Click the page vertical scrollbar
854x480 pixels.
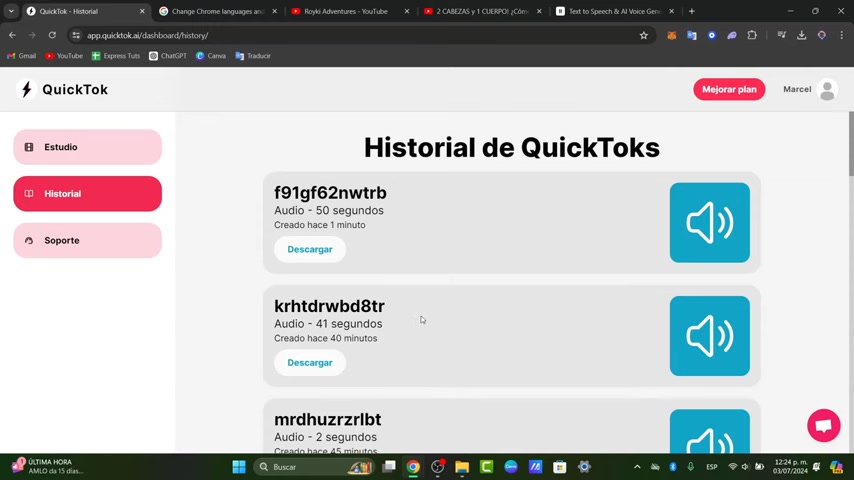[x=851, y=144]
